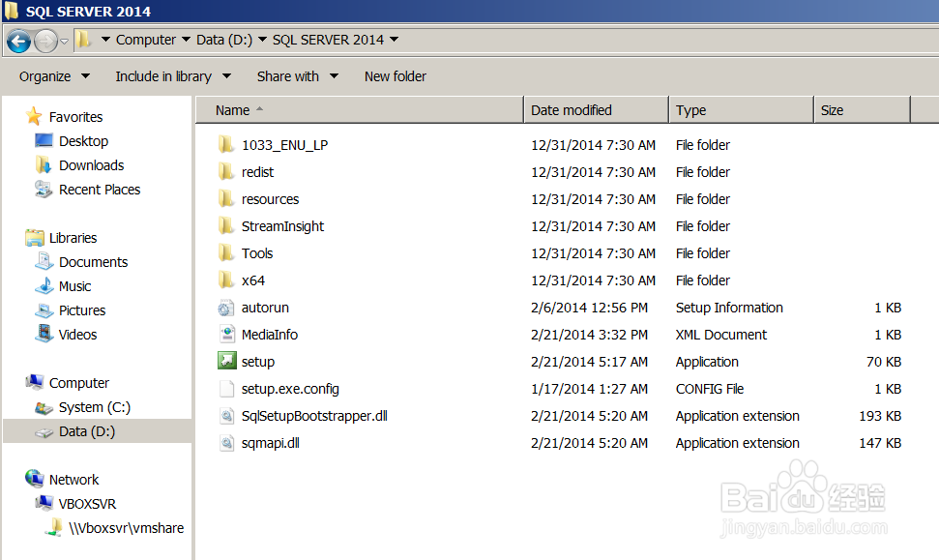Screen dimensions: 939x560
Task: Select the Tools folder icon
Action: click(225, 252)
